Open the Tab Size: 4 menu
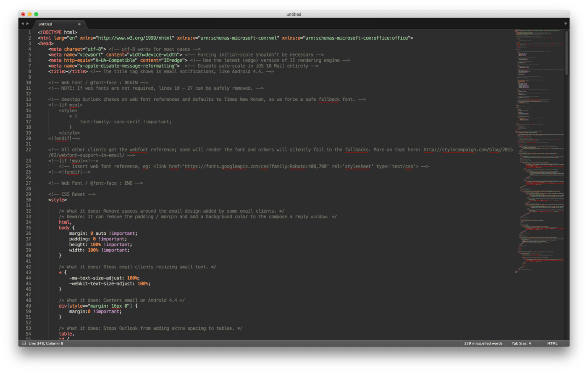Viewport: 588px width, 373px height. click(x=521, y=343)
